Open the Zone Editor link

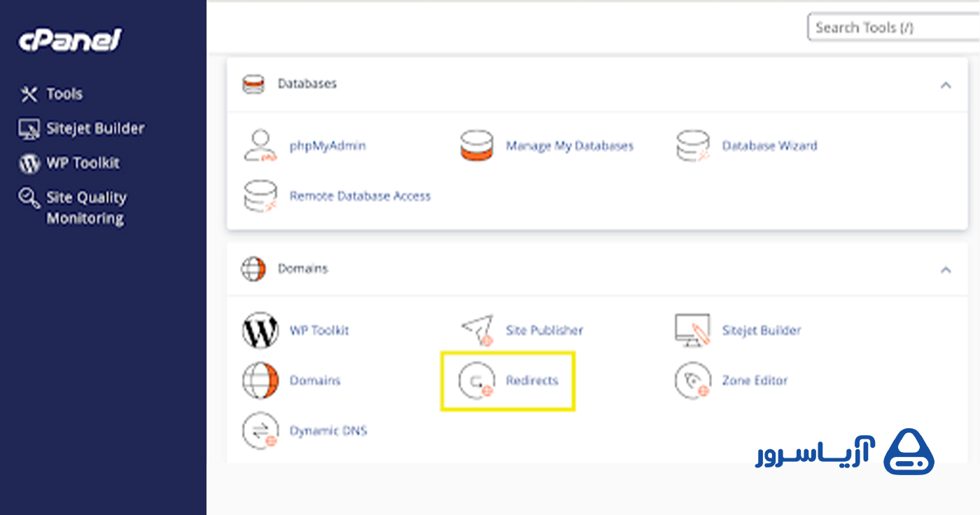tap(755, 381)
